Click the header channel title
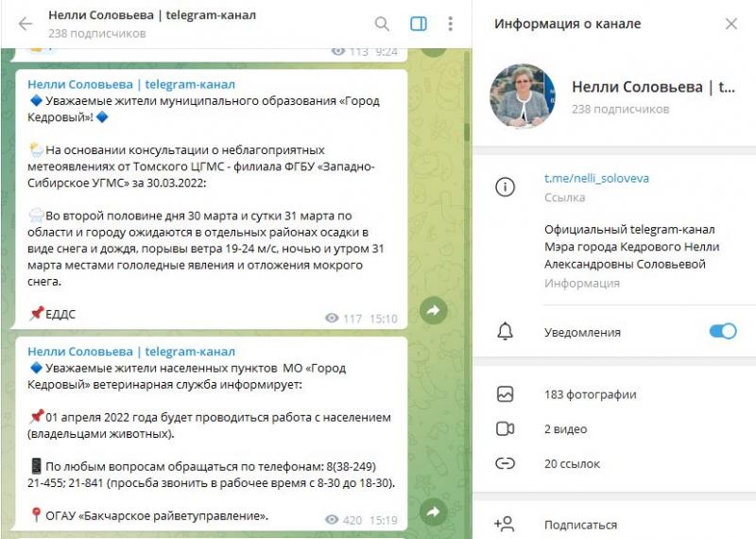756x539 pixels. [152, 15]
